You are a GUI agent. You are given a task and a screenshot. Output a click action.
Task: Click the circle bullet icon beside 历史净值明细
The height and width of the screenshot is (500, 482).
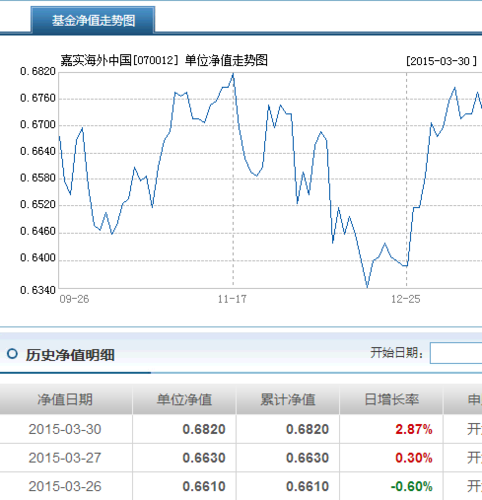(x=12, y=354)
